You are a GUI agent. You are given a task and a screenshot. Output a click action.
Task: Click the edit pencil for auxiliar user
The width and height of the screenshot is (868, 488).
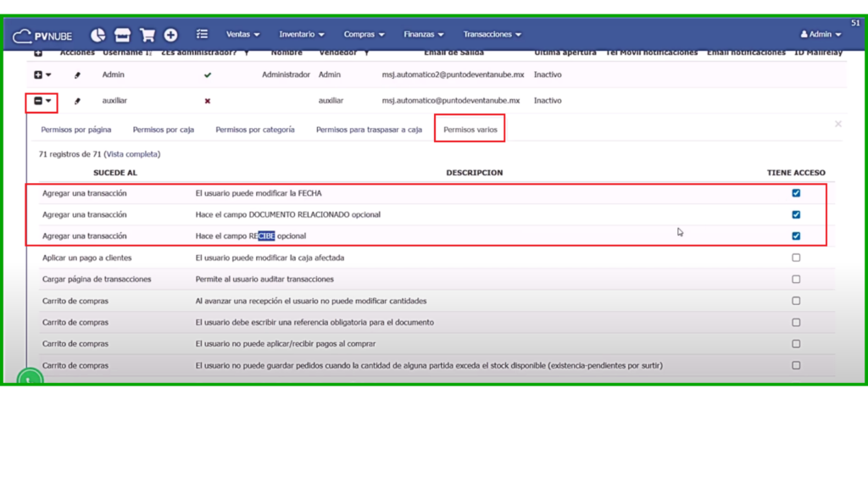(x=77, y=101)
